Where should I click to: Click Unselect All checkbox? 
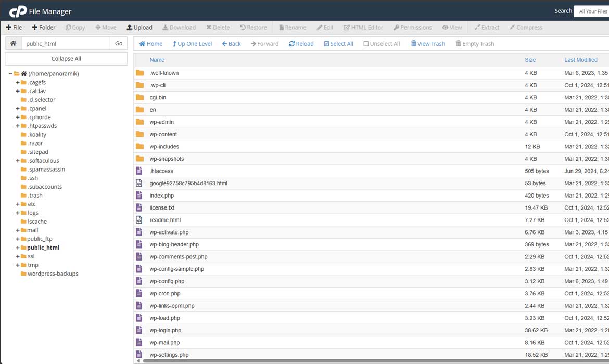point(382,44)
